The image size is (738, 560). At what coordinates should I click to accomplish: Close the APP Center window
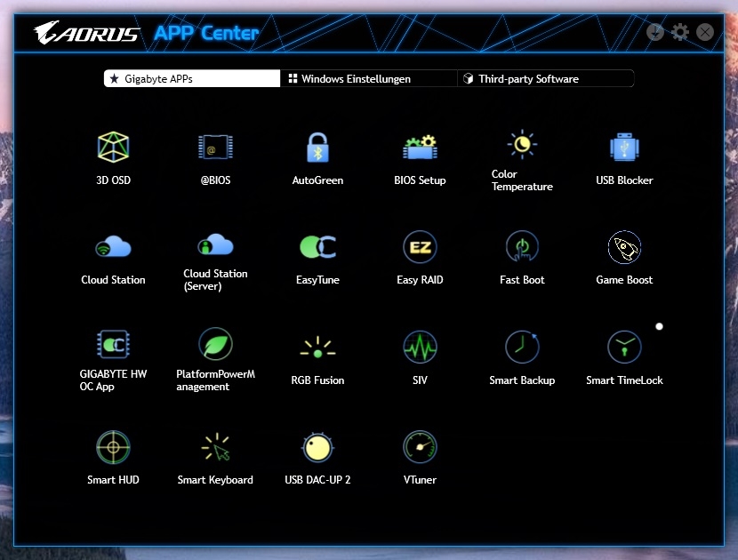(704, 32)
